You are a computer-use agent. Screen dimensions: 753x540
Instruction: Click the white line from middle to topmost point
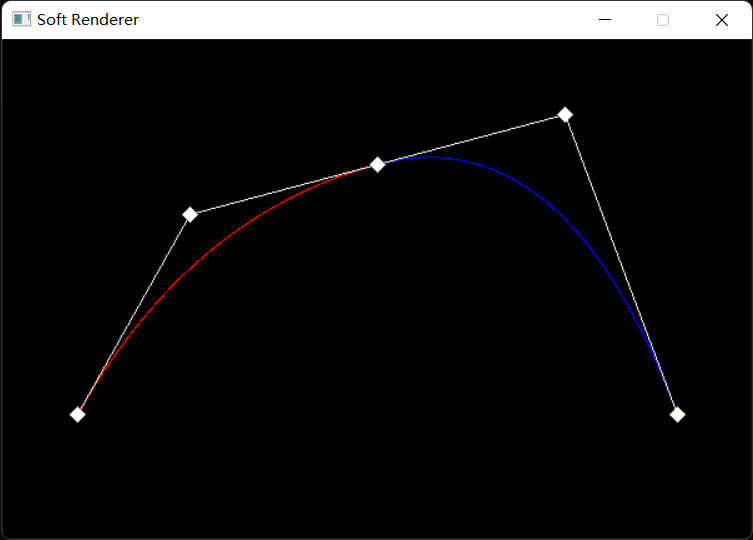pos(471,139)
